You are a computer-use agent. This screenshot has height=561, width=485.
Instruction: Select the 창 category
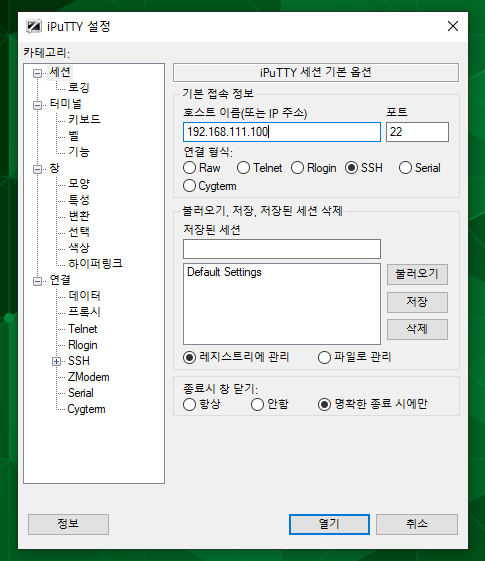54,168
